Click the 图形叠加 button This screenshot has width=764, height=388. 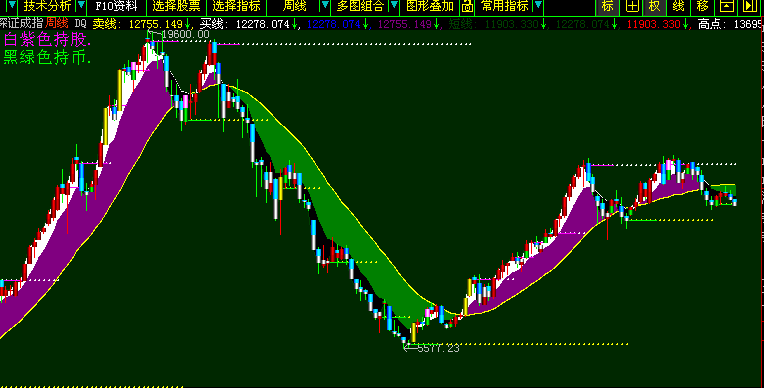(x=429, y=7)
